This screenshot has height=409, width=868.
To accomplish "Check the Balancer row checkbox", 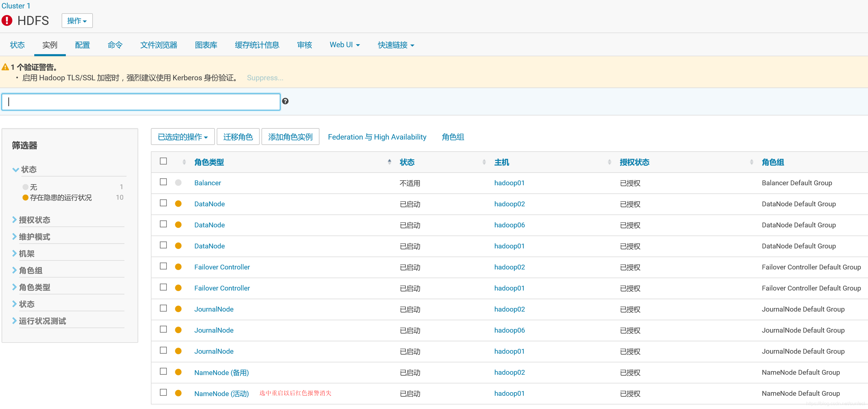I will (164, 182).
